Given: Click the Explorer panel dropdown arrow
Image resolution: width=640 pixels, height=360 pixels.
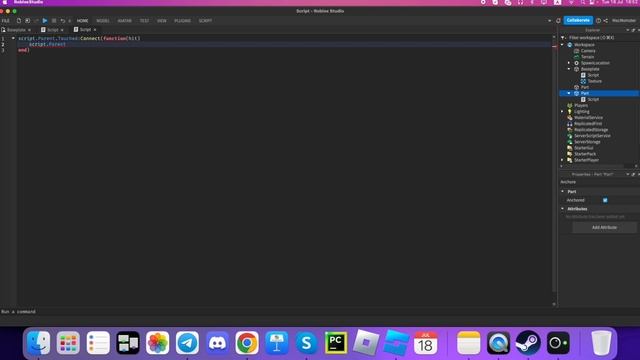Looking at the screenshot, I should [628, 30].
